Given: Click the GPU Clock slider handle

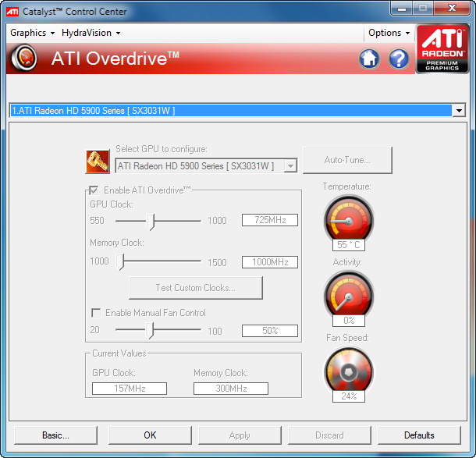Looking at the screenshot, I should point(153,221).
